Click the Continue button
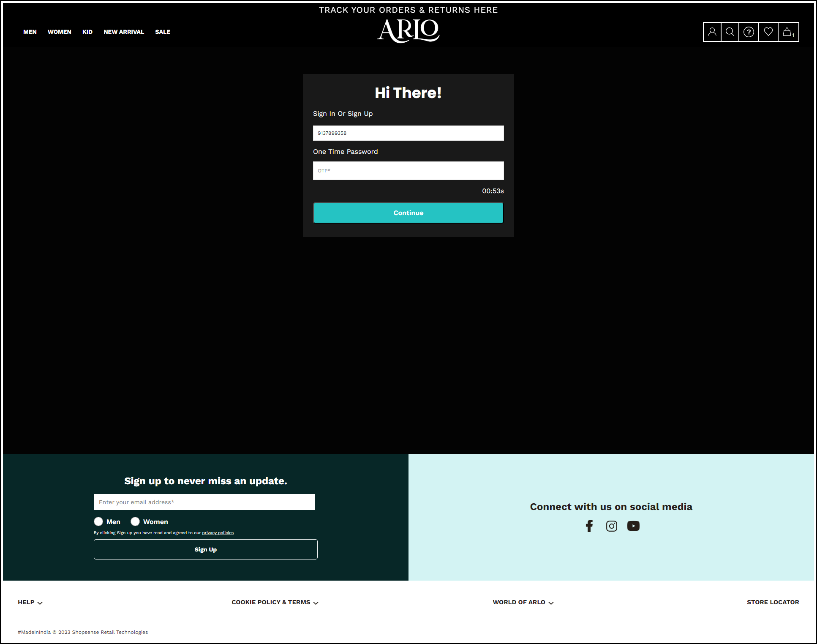817x644 pixels. pos(408,213)
